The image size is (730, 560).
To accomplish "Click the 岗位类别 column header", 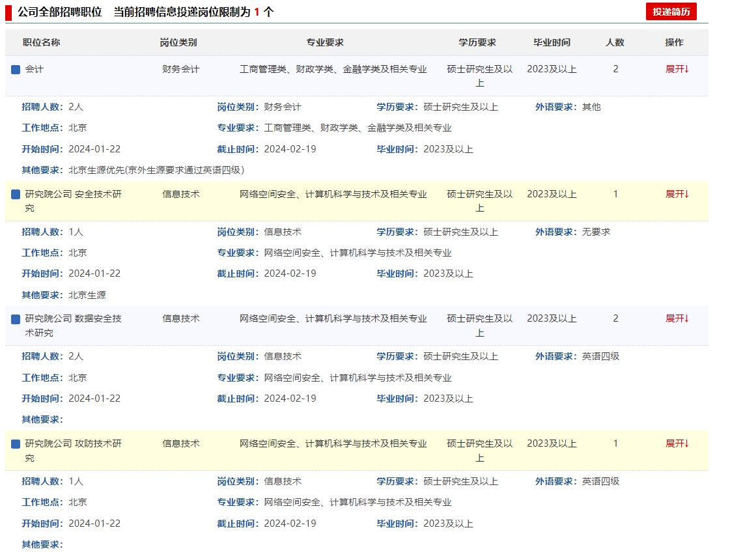I will [x=178, y=42].
